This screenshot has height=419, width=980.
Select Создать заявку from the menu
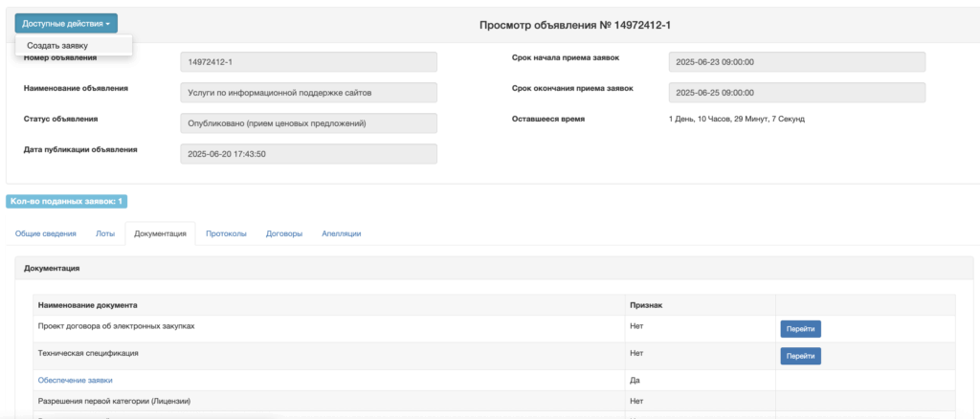57,45
